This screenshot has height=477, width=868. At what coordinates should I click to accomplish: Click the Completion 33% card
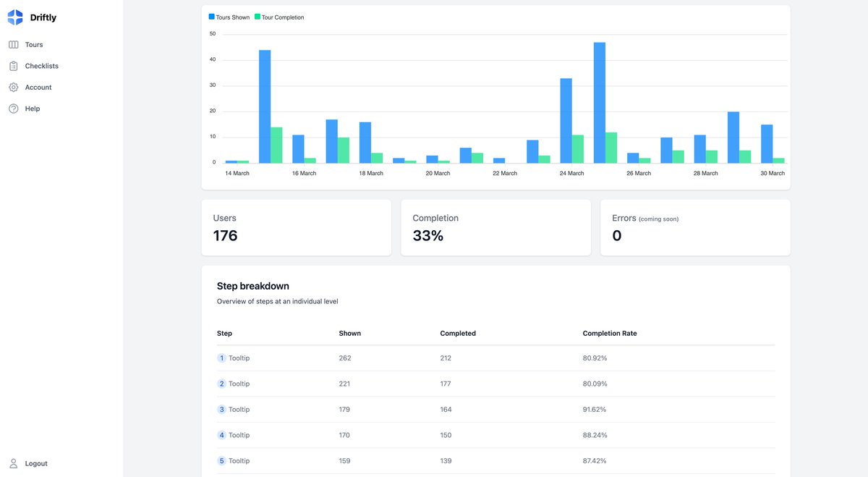pyautogui.click(x=495, y=227)
